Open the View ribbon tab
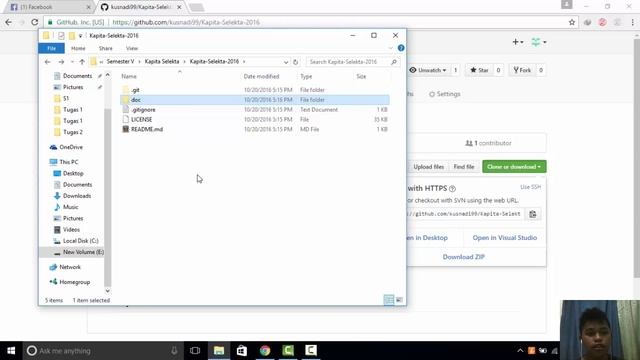The width and height of the screenshot is (640, 360). tap(132, 48)
